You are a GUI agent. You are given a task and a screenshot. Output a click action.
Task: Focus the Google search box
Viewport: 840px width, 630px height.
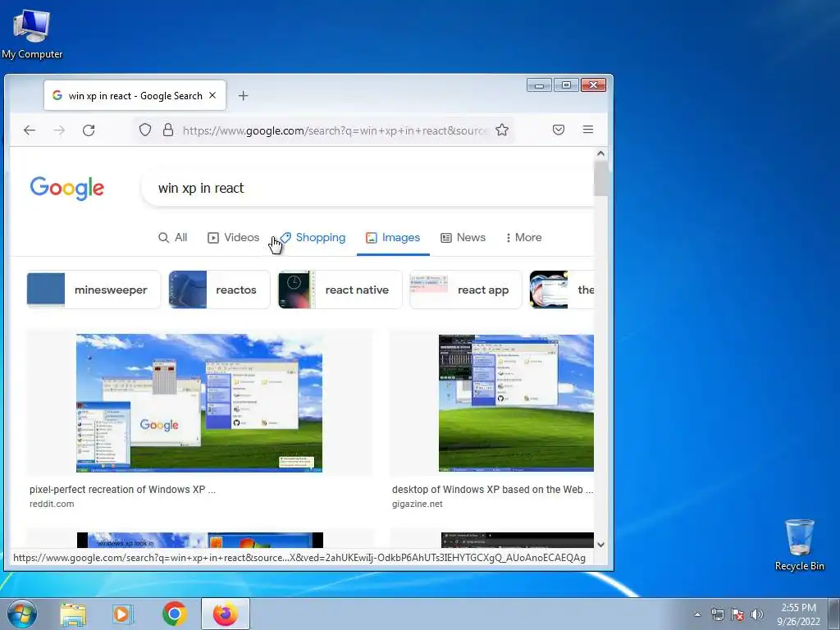click(x=367, y=188)
